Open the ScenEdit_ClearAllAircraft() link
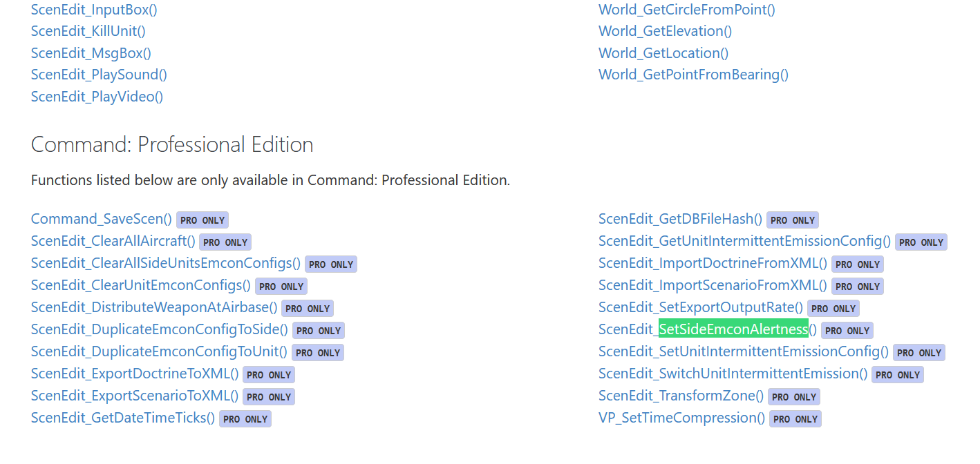The image size is (980, 464). pyautogui.click(x=113, y=241)
